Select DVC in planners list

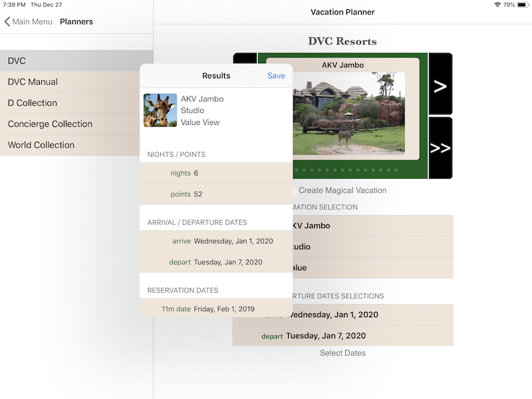(76, 61)
